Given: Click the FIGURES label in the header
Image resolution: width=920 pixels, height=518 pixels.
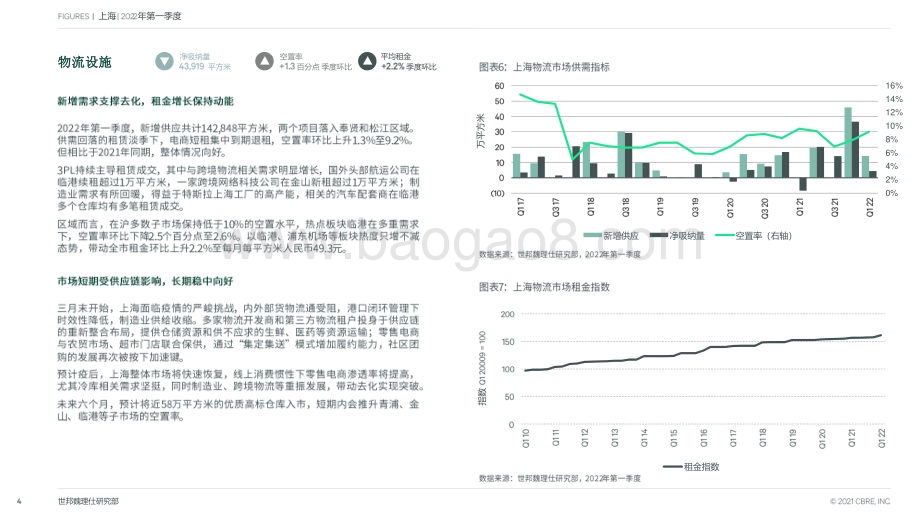Looking at the screenshot, I should [73, 16].
